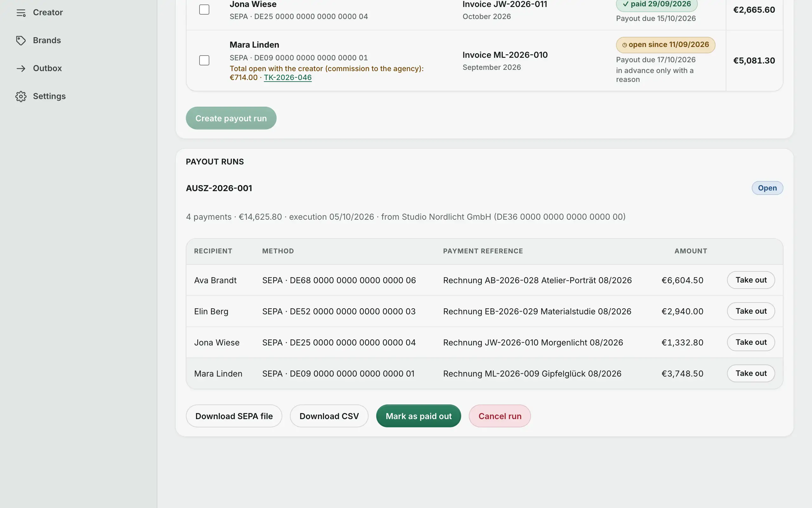The width and height of the screenshot is (812, 508).
Task: Click Invoice ML-2026-010 text
Action: [505, 55]
